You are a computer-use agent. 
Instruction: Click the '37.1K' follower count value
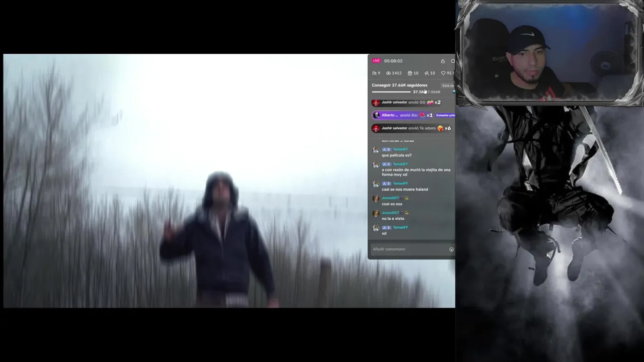click(419, 92)
